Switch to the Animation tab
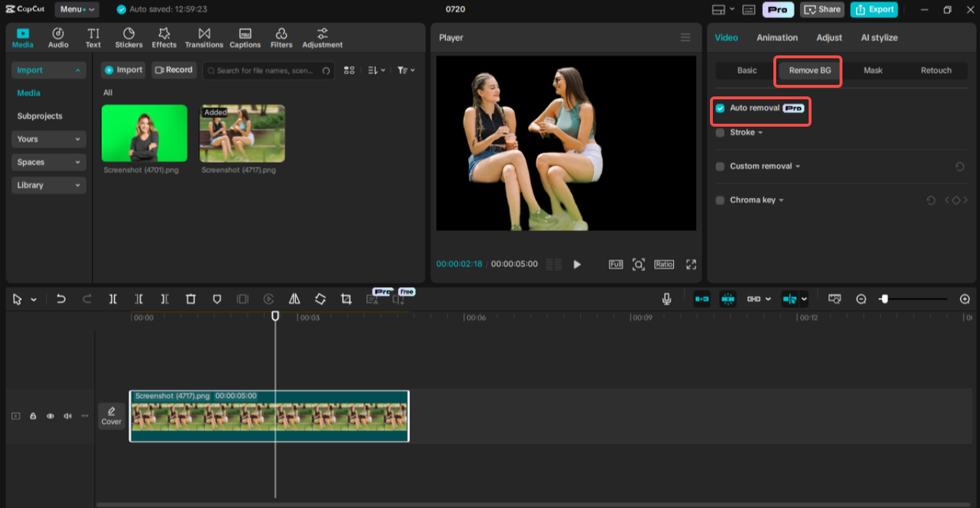Screen dimensions: 980x508 pos(776,37)
